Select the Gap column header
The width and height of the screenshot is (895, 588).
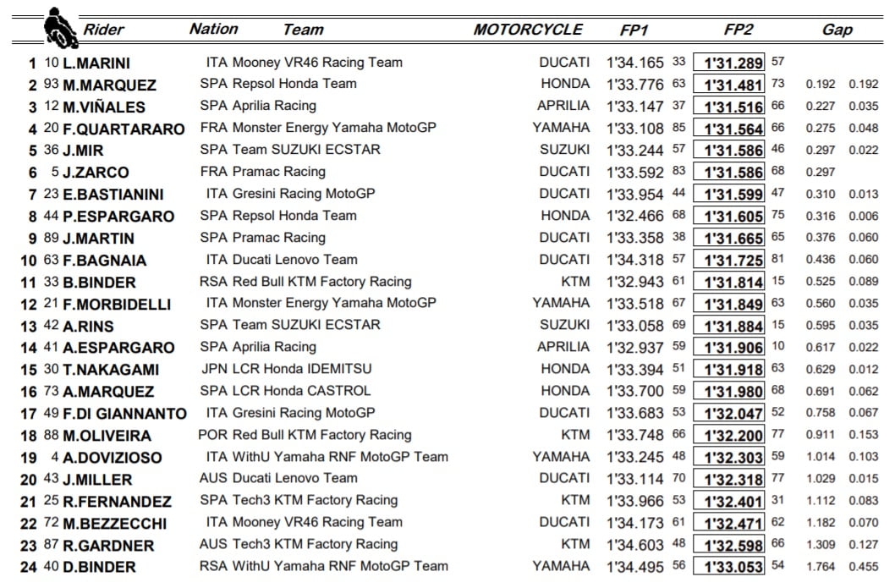point(837,30)
